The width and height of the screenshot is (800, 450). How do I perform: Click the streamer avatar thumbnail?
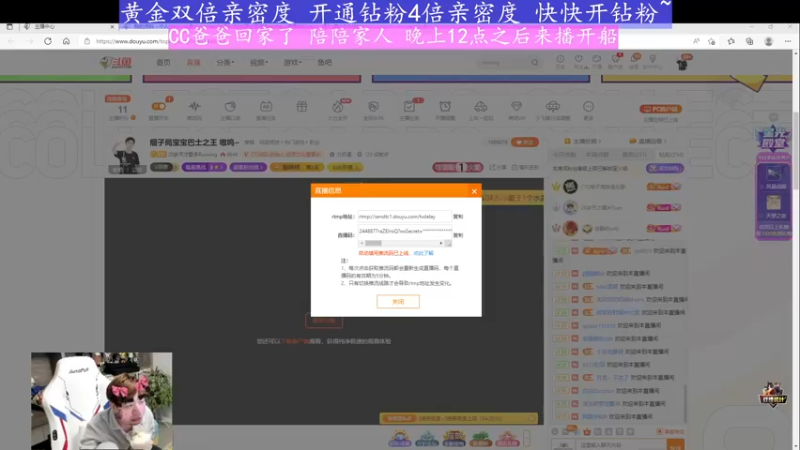click(128, 155)
